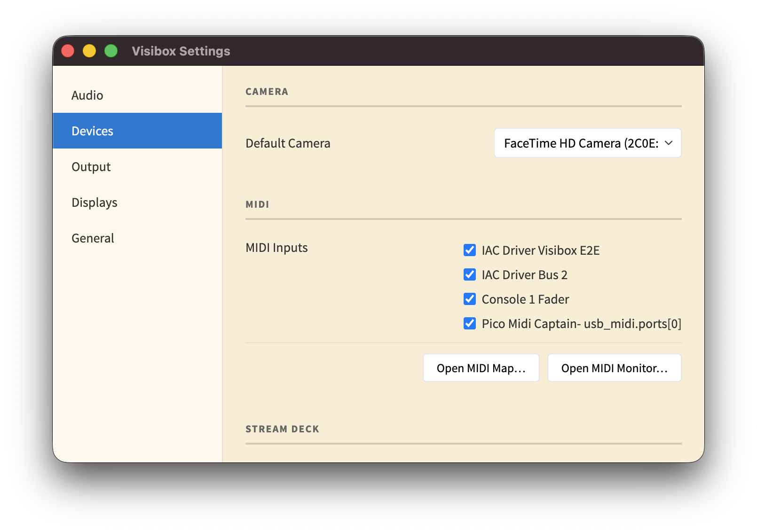Toggle the Console 1 Fader MIDI input
757x532 pixels.
point(469,299)
